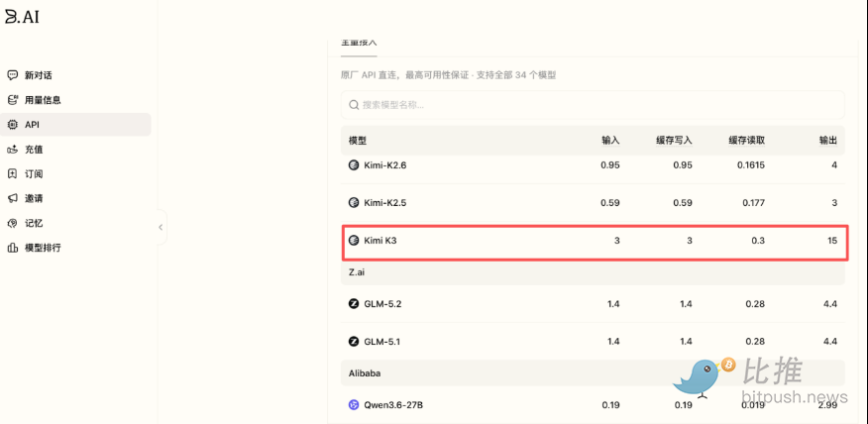This screenshot has width=868, height=424.
Task: Click Kimi-K2.6 cache read 0.1615
Action: pos(751,165)
